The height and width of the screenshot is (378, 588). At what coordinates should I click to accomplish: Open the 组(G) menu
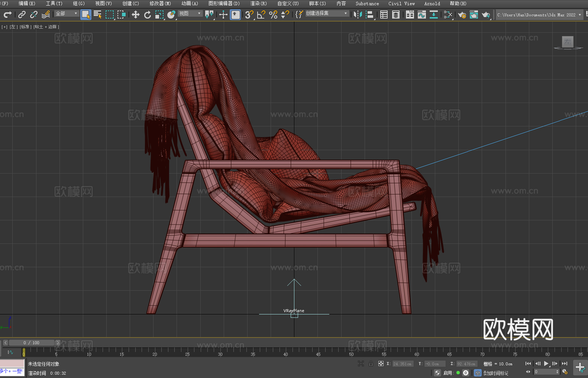click(79, 3)
